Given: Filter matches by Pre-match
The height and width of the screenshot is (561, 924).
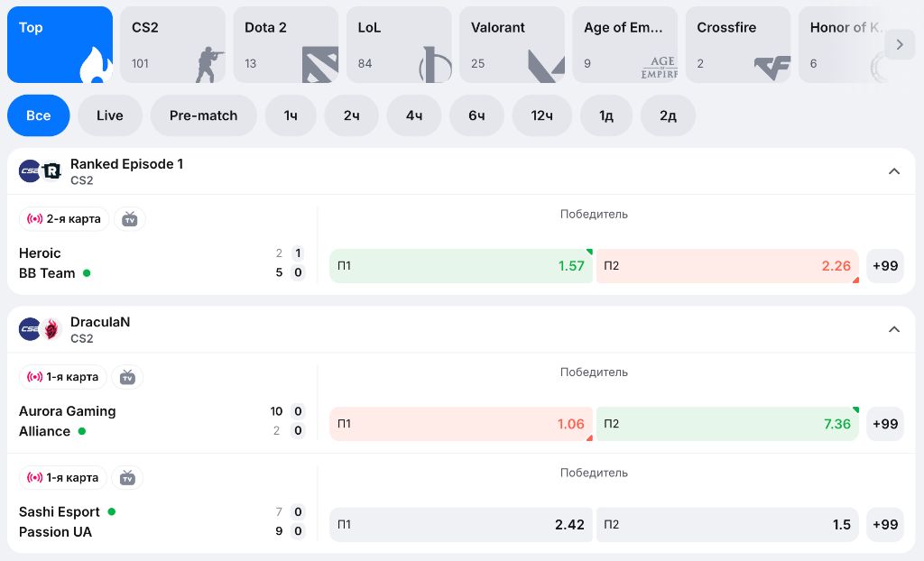Looking at the screenshot, I should 203,115.
